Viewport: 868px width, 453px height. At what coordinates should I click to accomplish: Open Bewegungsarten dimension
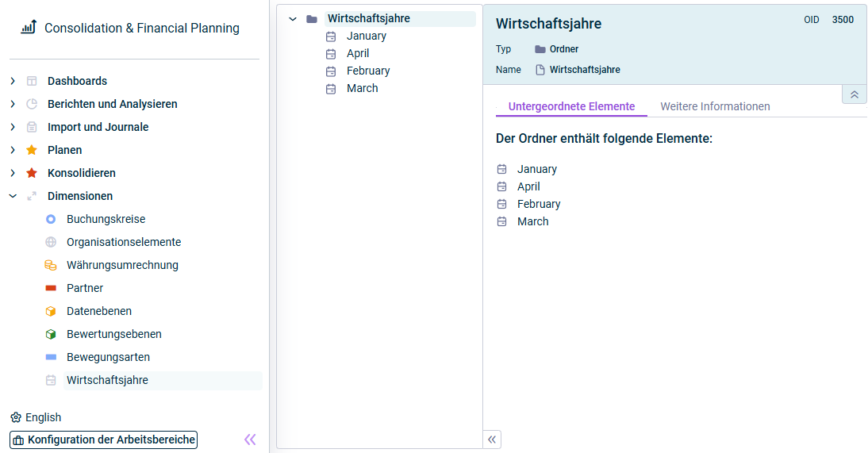[108, 357]
